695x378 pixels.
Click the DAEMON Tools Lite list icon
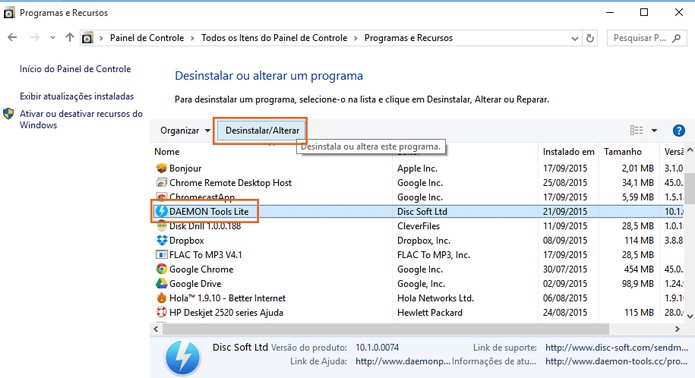(161, 211)
